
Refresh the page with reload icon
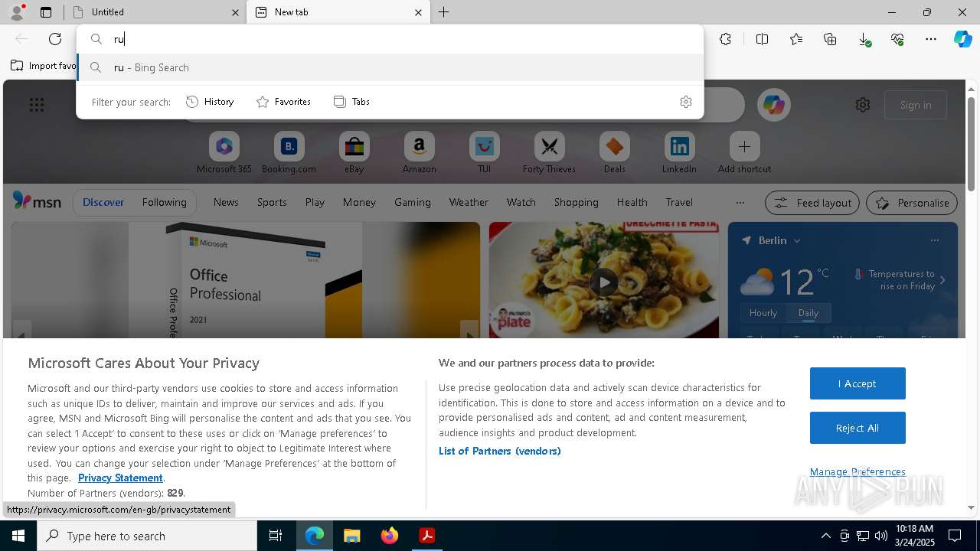click(55, 39)
